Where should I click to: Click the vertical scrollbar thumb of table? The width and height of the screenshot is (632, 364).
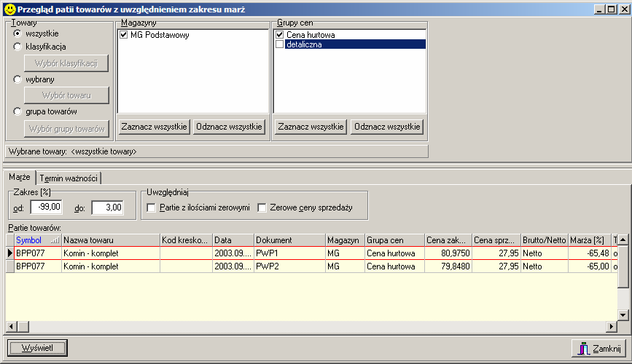click(623, 266)
